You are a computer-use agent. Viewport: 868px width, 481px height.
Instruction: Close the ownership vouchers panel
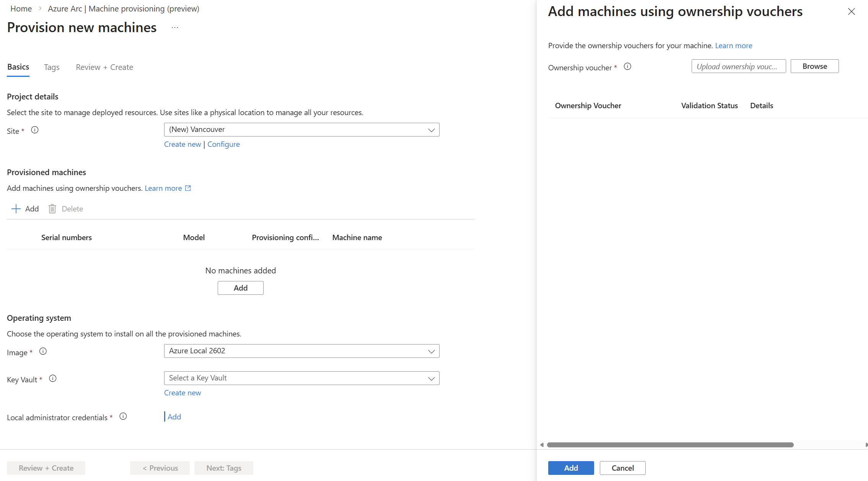(x=851, y=11)
